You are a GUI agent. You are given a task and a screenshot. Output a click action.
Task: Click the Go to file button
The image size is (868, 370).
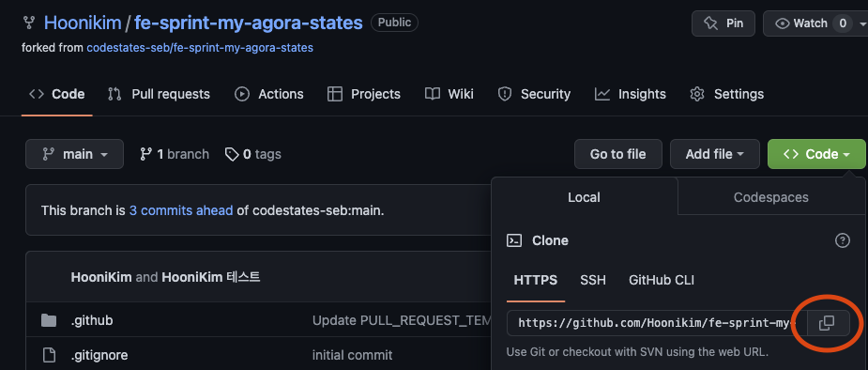click(x=617, y=154)
